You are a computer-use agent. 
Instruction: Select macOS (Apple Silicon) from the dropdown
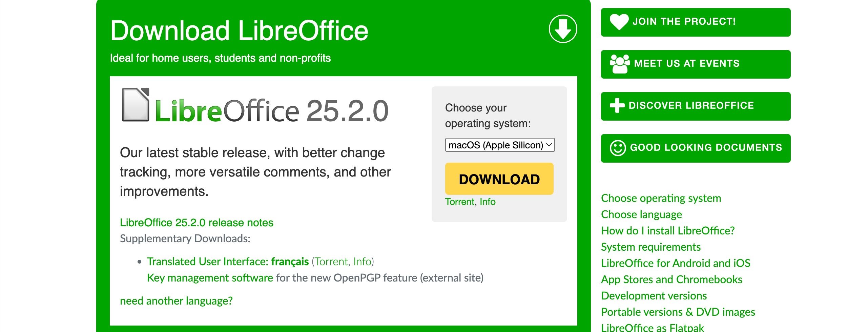pos(500,145)
